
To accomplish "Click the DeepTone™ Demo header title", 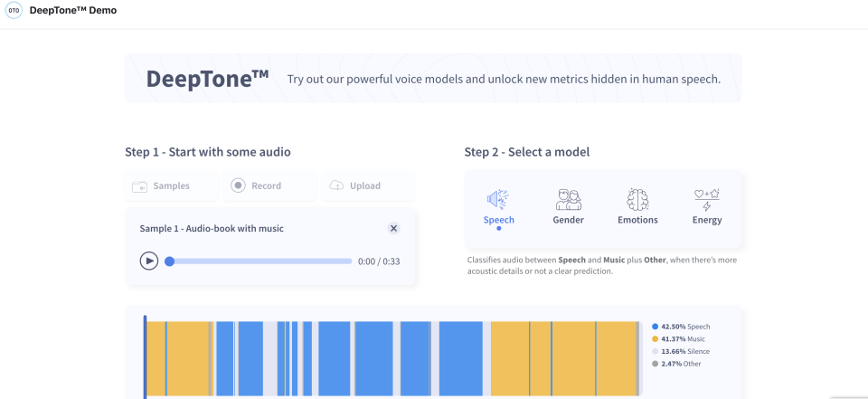I will pyautogui.click(x=73, y=11).
